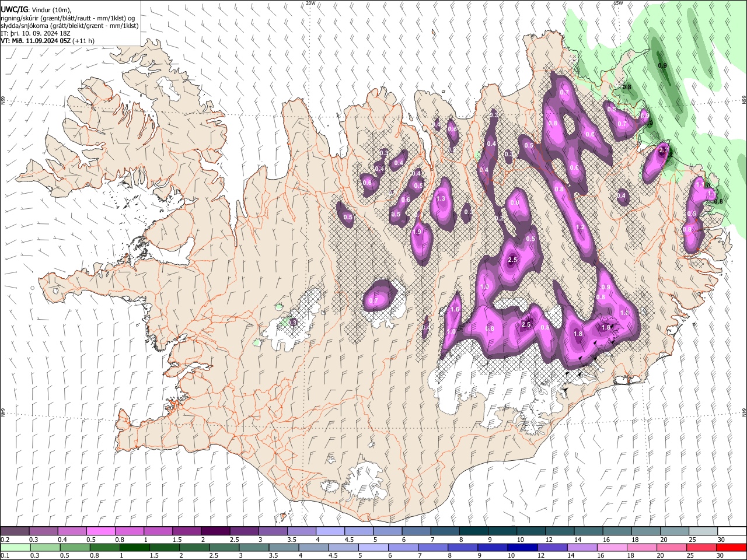The height and width of the screenshot is (560, 747).
Task: Click the '15W' longitude label at top
Action: (x=618, y=3)
